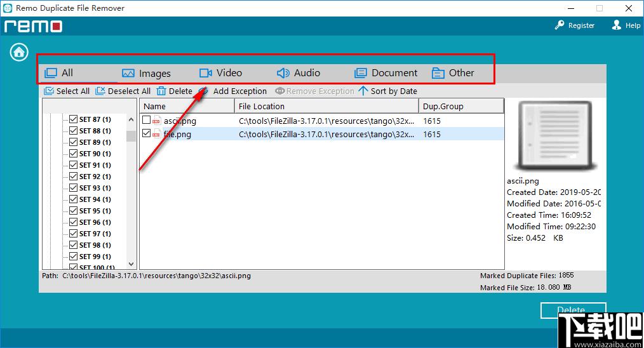Image resolution: width=644 pixels, height=348 pixels.
Task: Click the Register key icon
Action: click(560, 25)
